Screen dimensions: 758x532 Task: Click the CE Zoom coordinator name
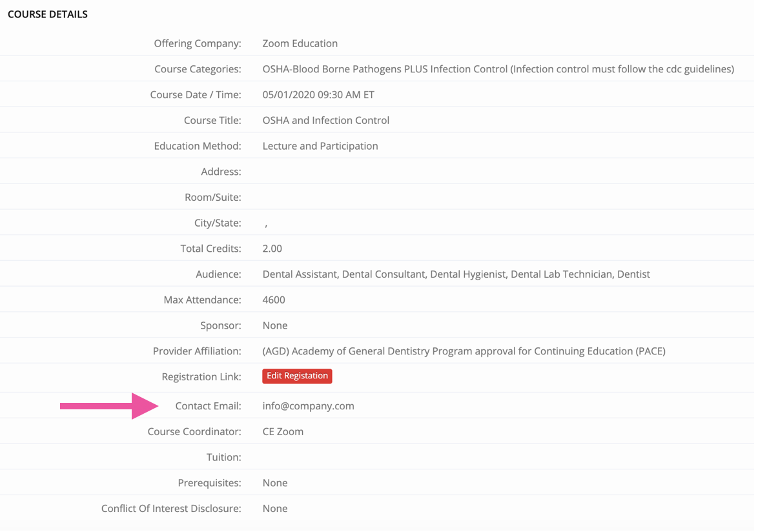point(283,431)
